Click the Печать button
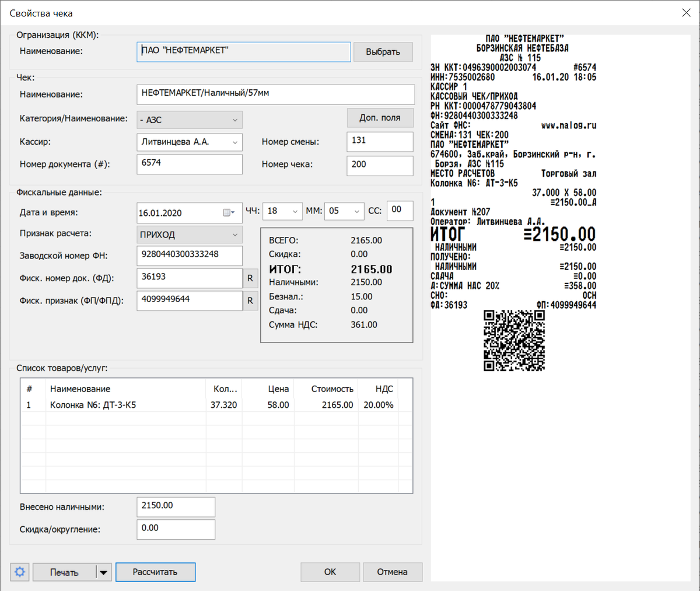Screen dimensions: 700x591 (64, 572)
